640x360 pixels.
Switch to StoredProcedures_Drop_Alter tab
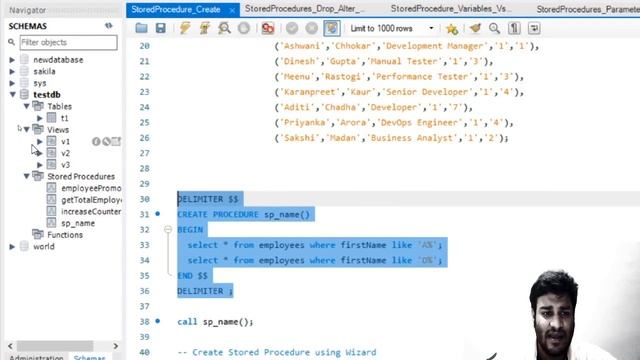[304, 9]
